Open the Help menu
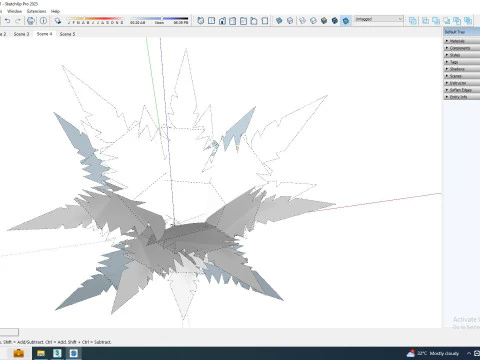 click(55, 11)
